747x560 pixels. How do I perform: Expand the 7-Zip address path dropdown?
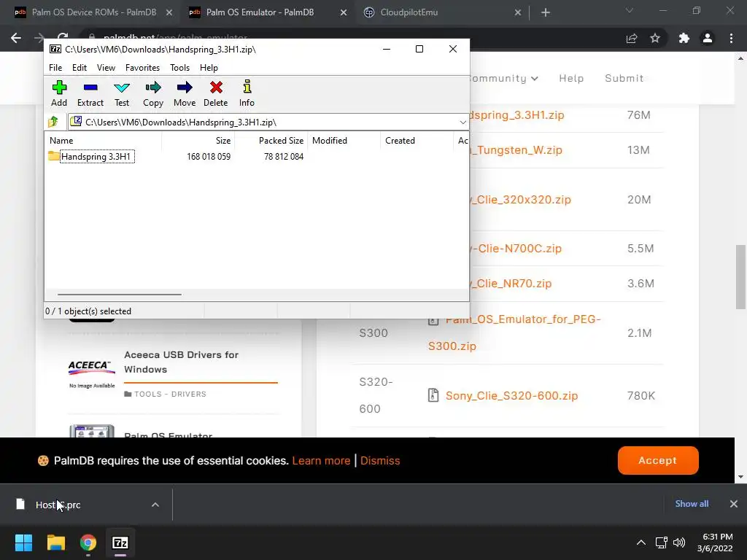[462, 122]
